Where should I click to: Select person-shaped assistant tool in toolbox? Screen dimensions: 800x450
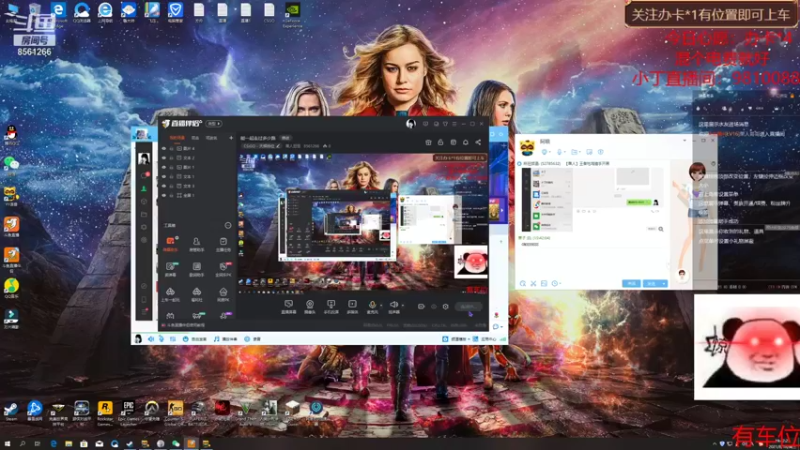coord(196,243)
